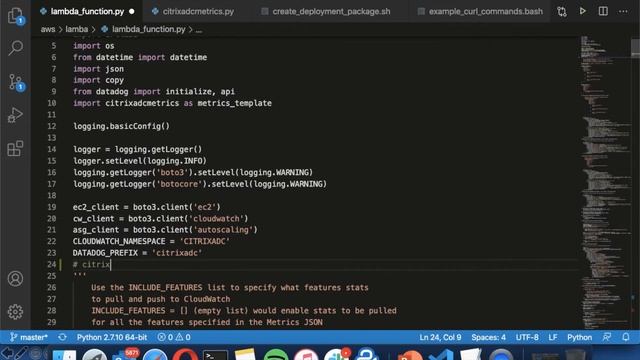Run Python file with play icon
Image resolution: width=640 pixels, height=360 pixels.
coord(582,11)
